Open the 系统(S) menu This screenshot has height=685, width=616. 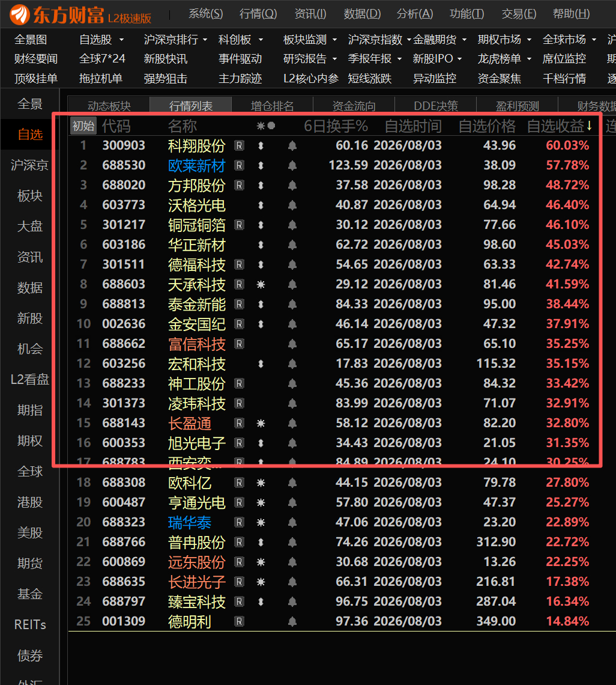click(205, 14)
